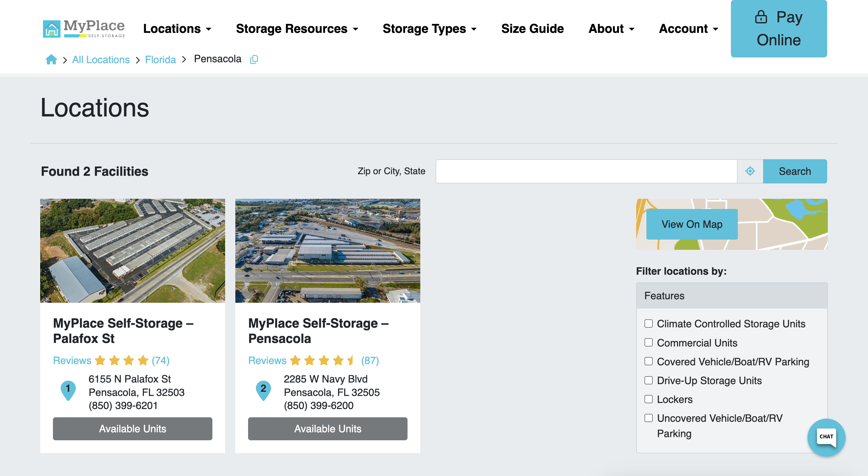
Task: Open the Storage Types dropdown menu
Action: click(x=429, y=29)
